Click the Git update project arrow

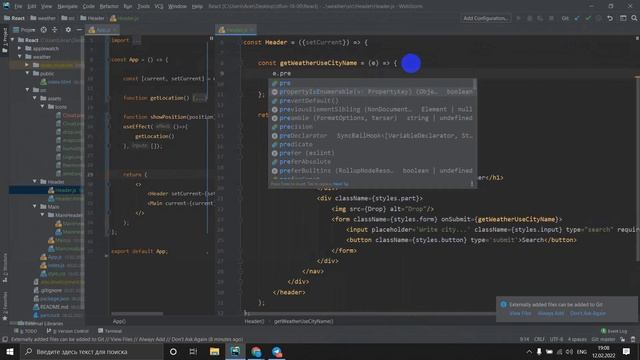pos(577,18)
